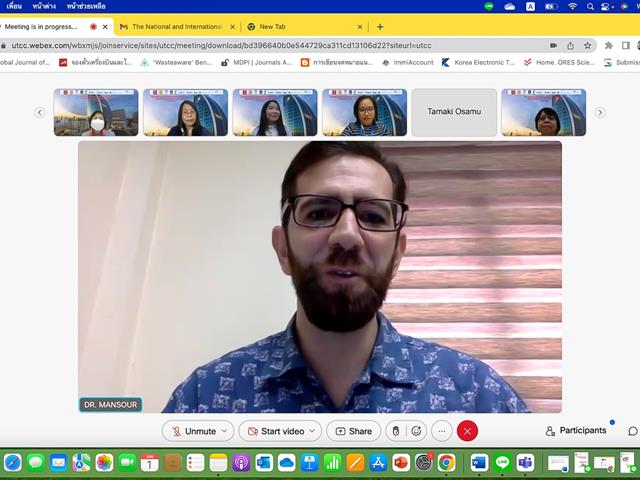Open Microsoft Word from the Dock
Viewport: 640px width, 480px height.
479,463
